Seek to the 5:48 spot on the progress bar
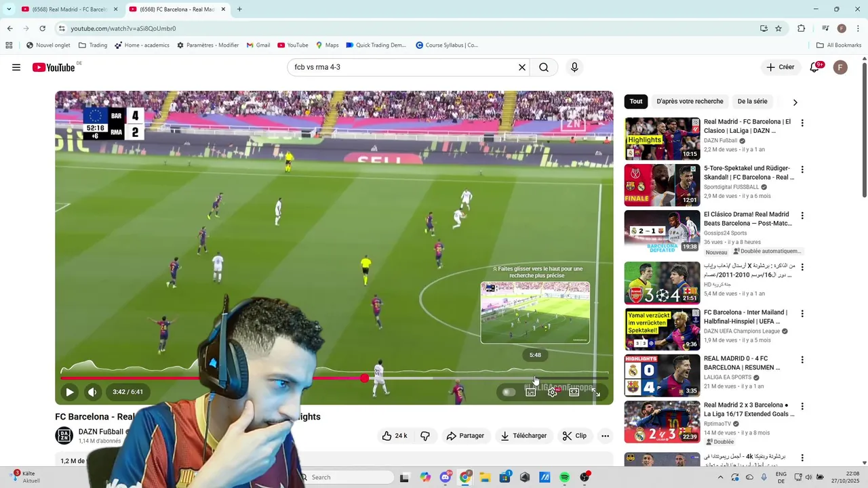Image resolution: width=868 pixels, height=488 pixels. point(535,378)
